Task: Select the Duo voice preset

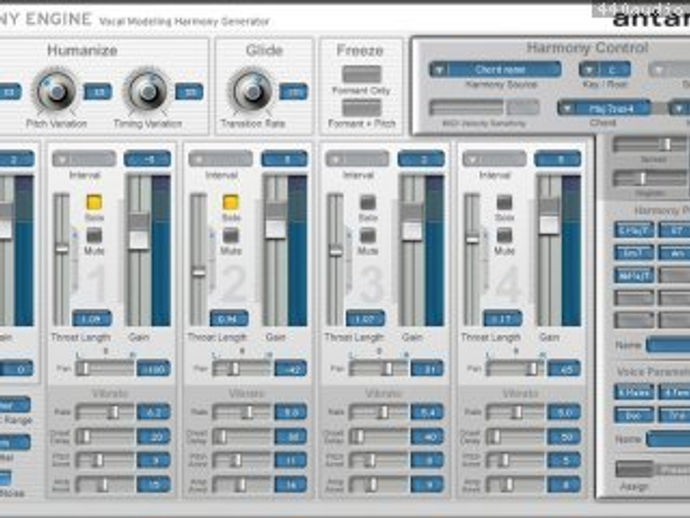Action: 634,415
